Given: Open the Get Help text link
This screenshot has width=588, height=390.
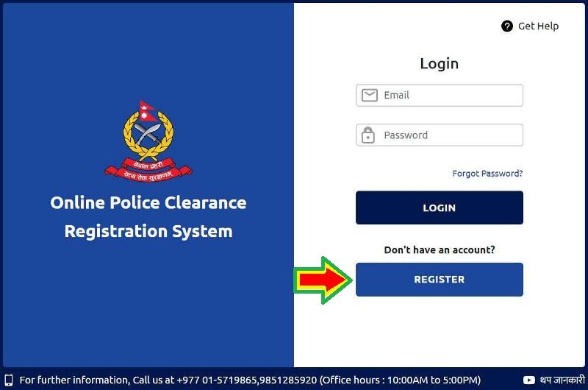Looking at the screenshot, I should (538, 26).
